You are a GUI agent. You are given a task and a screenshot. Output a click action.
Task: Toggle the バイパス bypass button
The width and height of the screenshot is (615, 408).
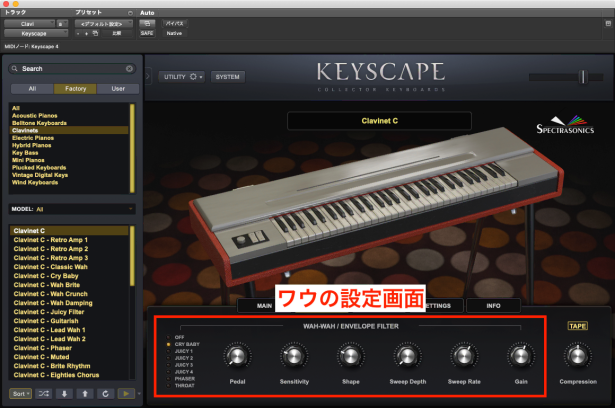tap(175, 24)
